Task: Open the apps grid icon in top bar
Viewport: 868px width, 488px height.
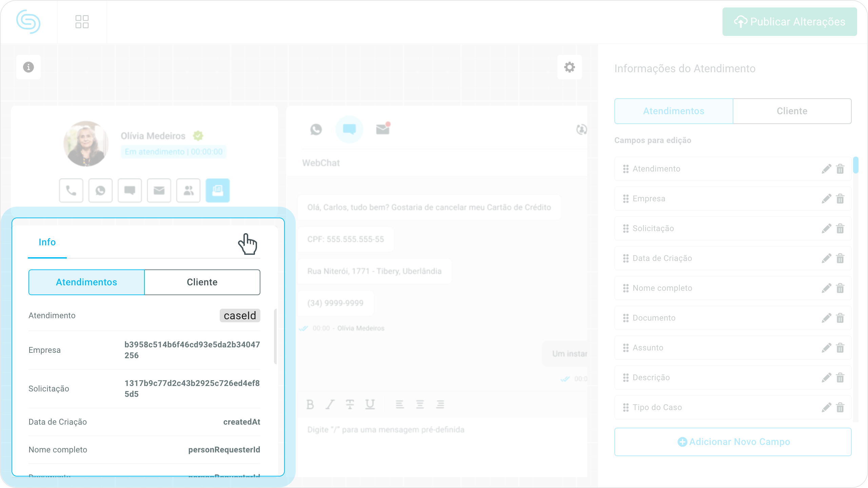Action: pyautogui.click(x=82, y=22)
